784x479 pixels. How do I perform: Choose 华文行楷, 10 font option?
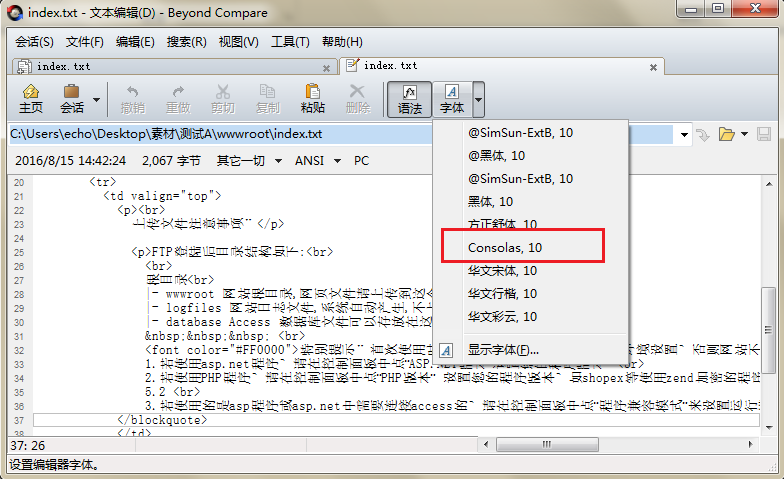502,293
